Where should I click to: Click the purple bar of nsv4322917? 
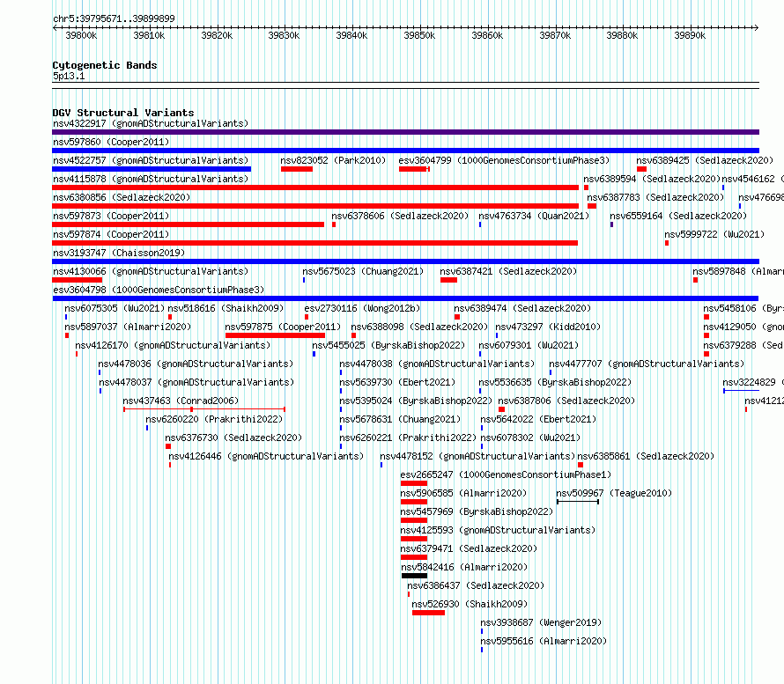405,132
